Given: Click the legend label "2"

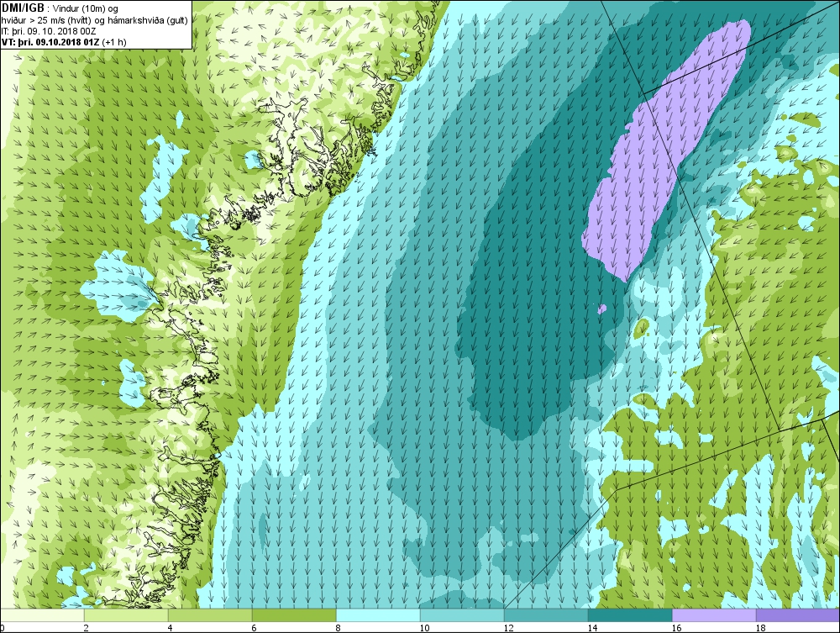Looking at the screenshot, I should coord(87,628).
